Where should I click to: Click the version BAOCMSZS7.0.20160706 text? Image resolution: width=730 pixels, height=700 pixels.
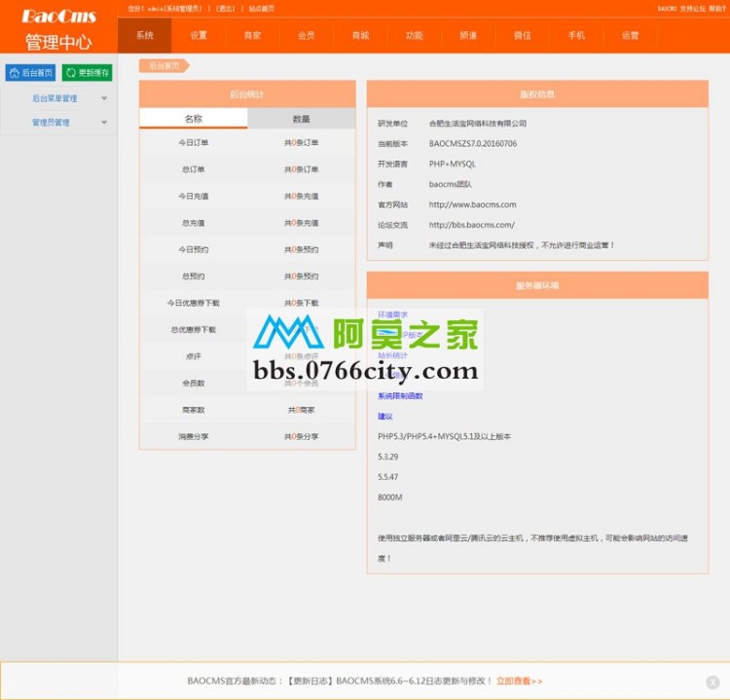pyautogui.click(x=472, y=143)
